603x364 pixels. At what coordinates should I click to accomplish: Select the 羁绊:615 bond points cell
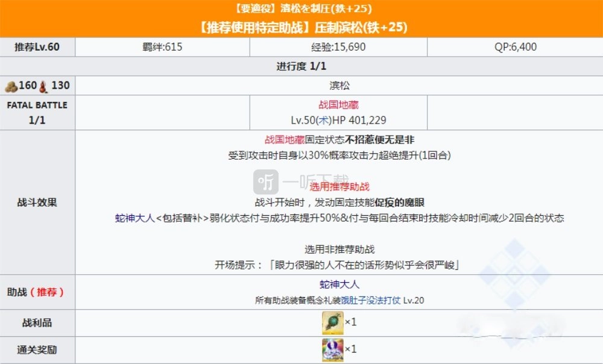click(x=163, y=47)
